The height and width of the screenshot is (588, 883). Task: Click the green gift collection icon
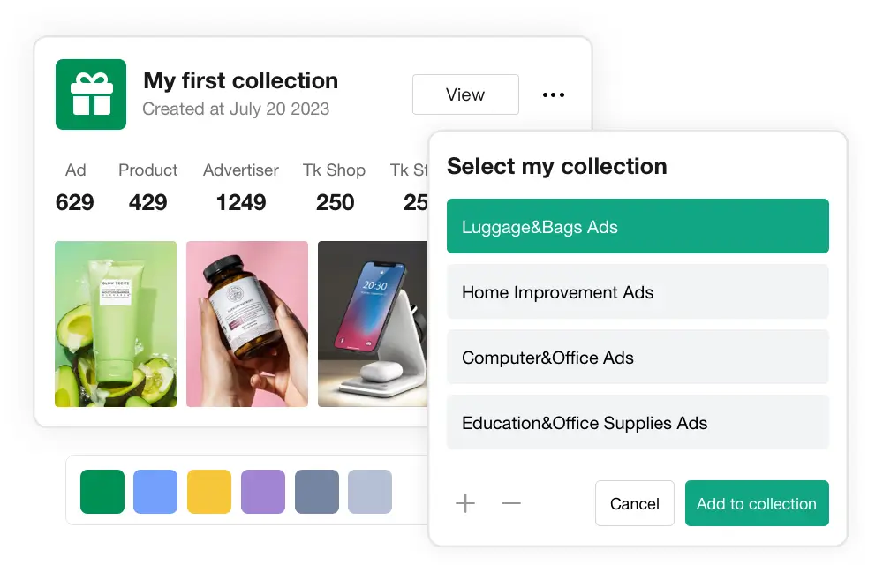coord(90,94)
